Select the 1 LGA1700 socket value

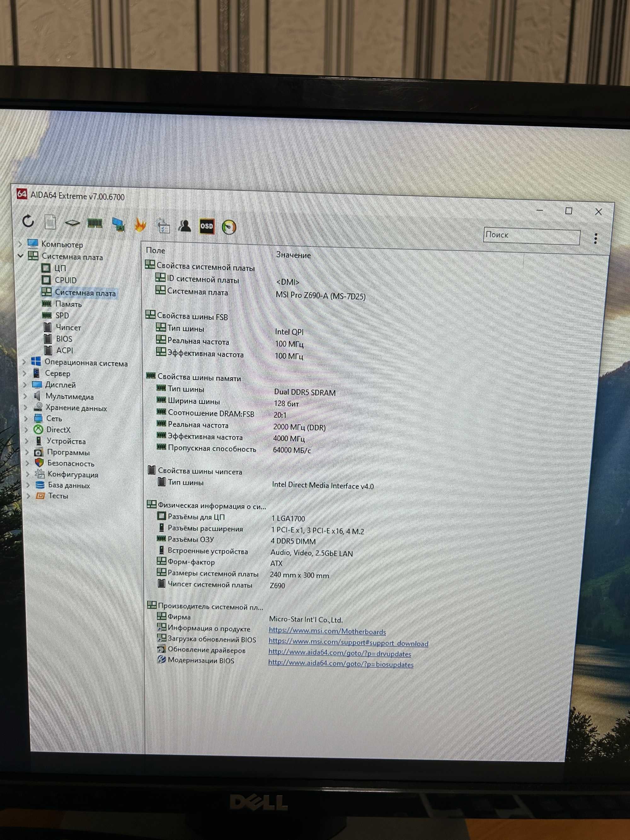(x=288, y=519)
